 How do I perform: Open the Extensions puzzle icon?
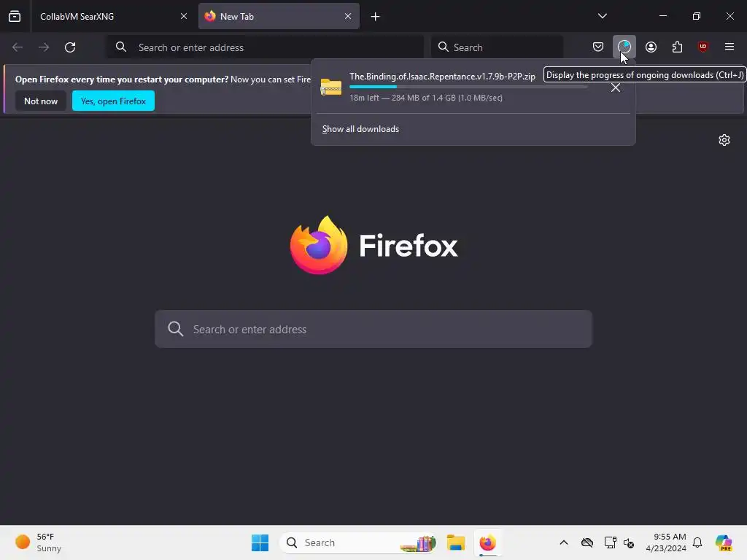point(677,47)
